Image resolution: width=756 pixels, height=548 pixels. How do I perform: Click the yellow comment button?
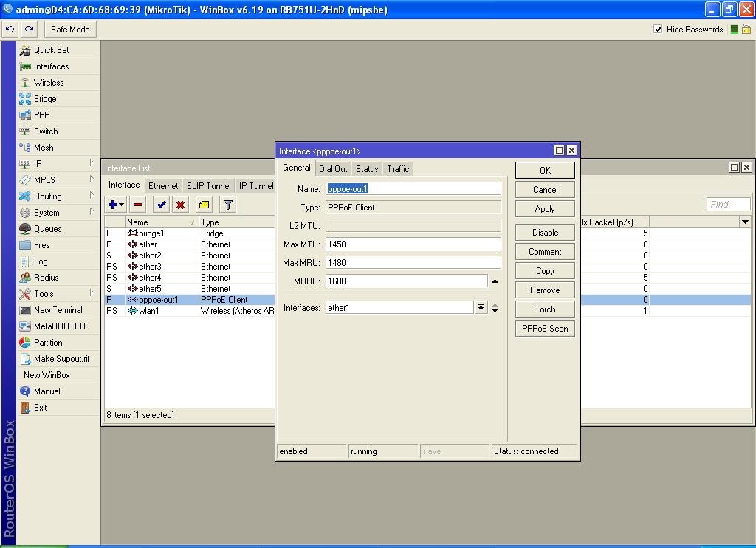[205, 205]
